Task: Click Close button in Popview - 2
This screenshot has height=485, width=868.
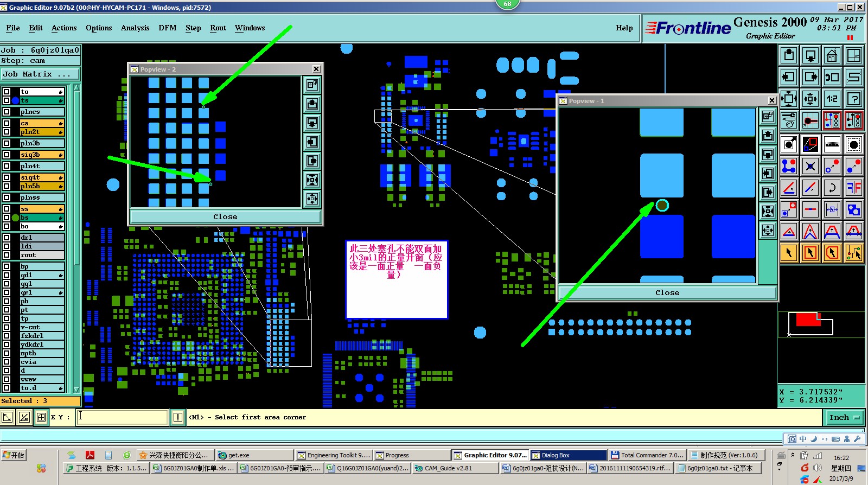Action: pos(225,216)
